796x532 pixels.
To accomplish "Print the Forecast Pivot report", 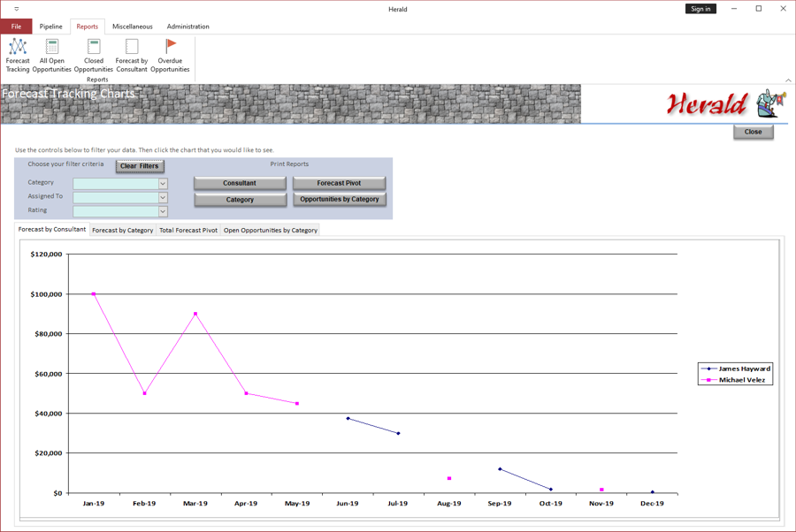I will tap(339, 183).
